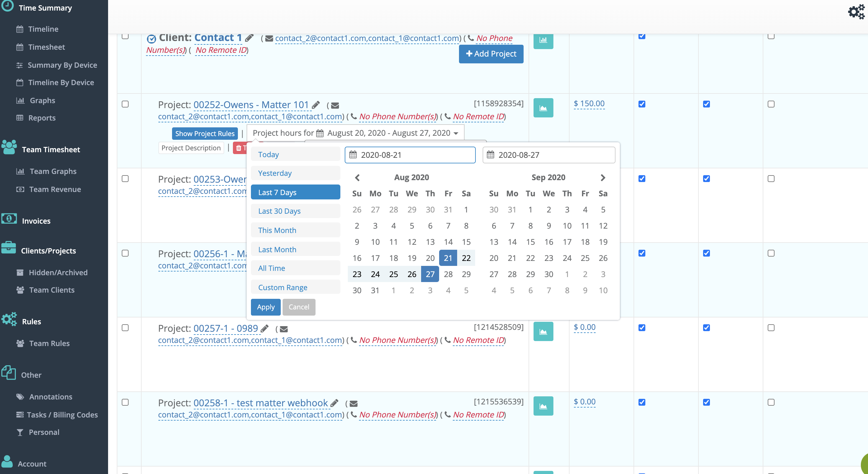868x474 pixels.
Task: Go to next month in calendar
Action: coord(603,177)
